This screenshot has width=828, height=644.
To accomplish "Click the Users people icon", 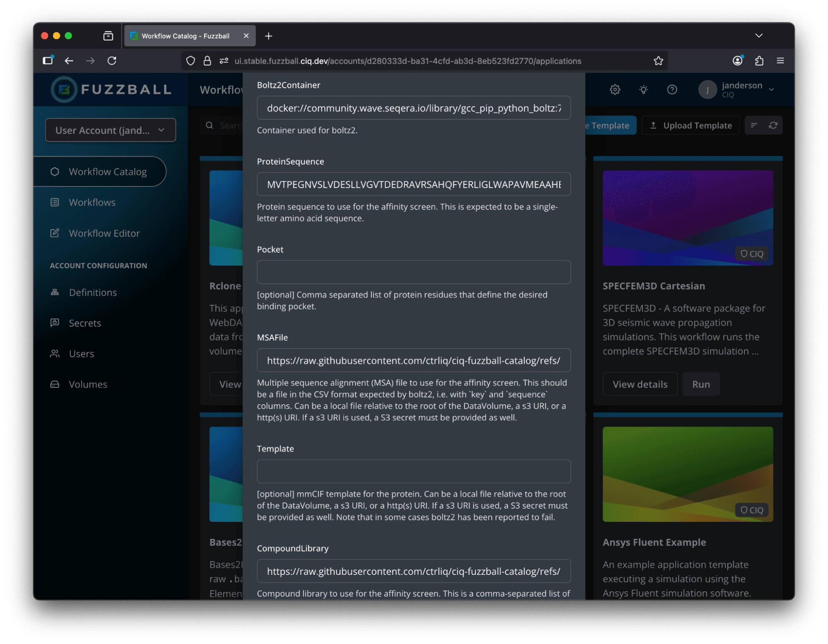I will pyautogui.click(x=55, y=354).
